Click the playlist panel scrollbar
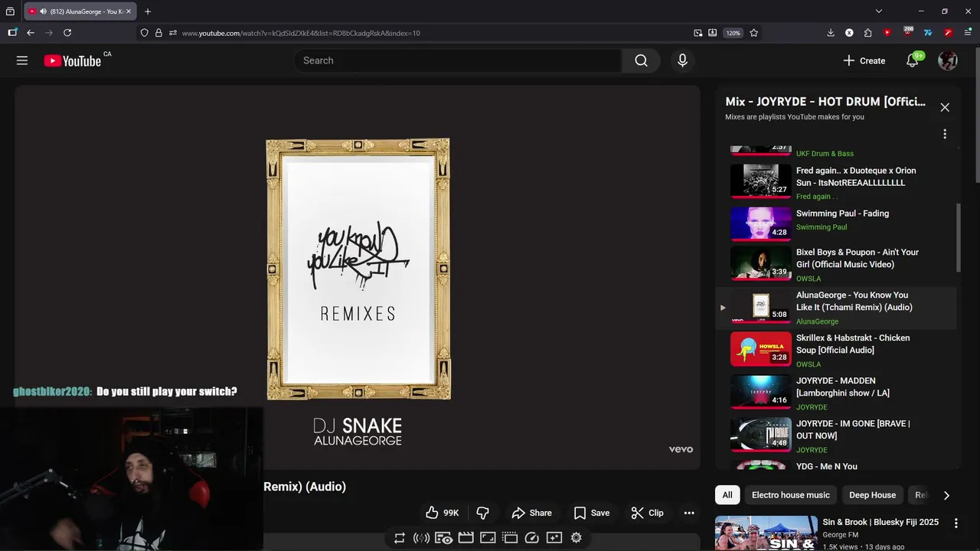The image size is (980, 551). click(958, 237)
